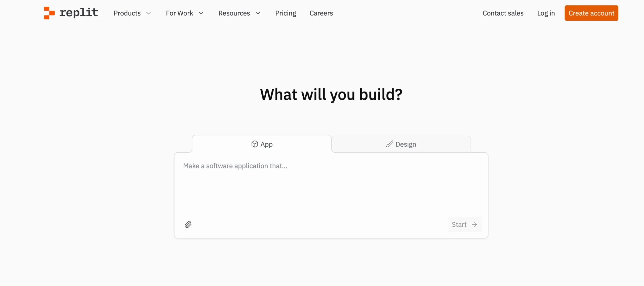Open the Resources dropdown
This screenshot has width=644, height=286.
239,13
